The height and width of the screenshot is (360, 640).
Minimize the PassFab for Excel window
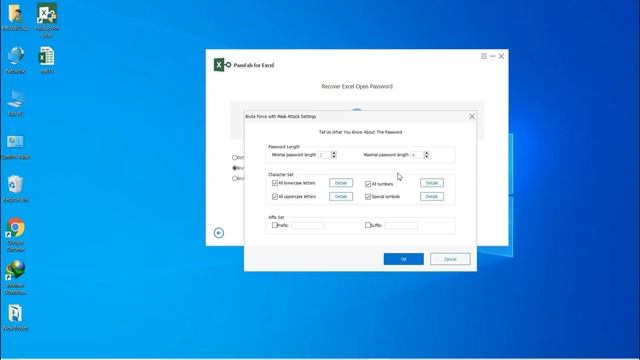(493, 56)
